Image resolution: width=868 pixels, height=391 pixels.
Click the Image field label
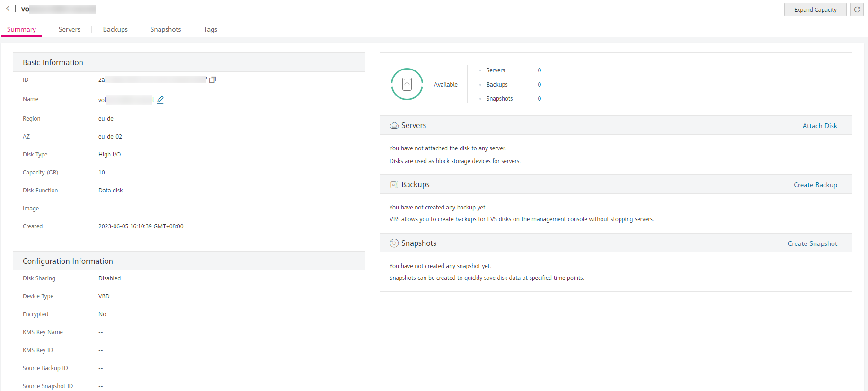coord(31,209)
